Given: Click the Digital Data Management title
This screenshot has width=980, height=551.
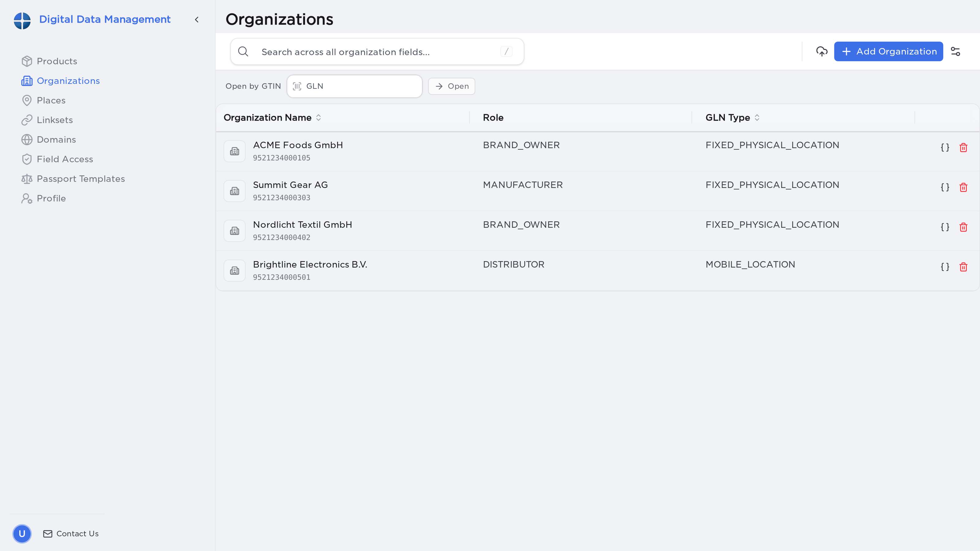Looking at the screenshot, I should (105, 19).
